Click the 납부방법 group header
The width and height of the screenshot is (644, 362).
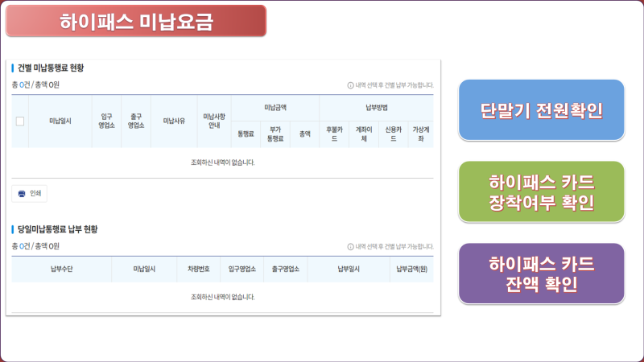pos(376,108)
